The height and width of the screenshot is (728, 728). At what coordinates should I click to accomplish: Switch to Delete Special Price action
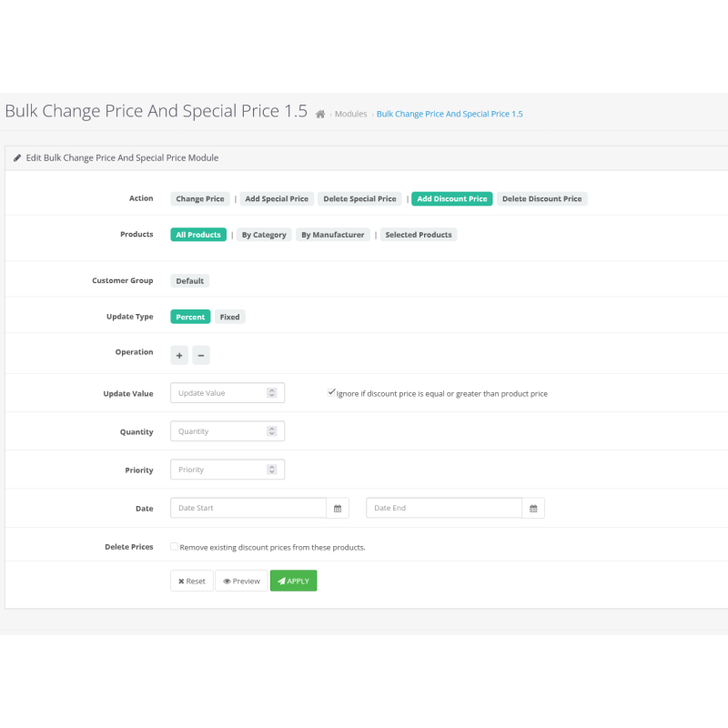coord(360,198)
